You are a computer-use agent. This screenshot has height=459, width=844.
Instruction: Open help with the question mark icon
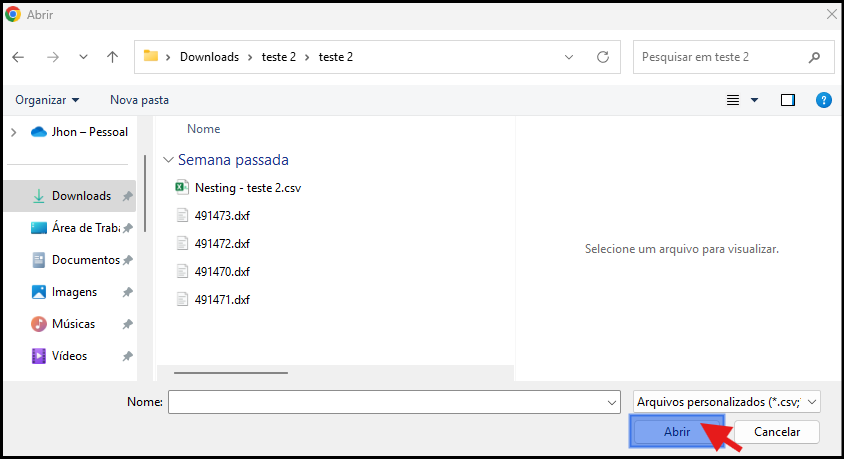824,100
